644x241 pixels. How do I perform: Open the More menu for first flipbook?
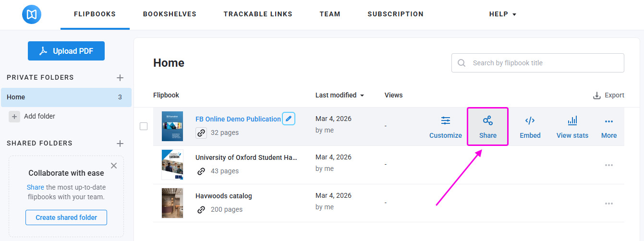click(x=608, y=127)
